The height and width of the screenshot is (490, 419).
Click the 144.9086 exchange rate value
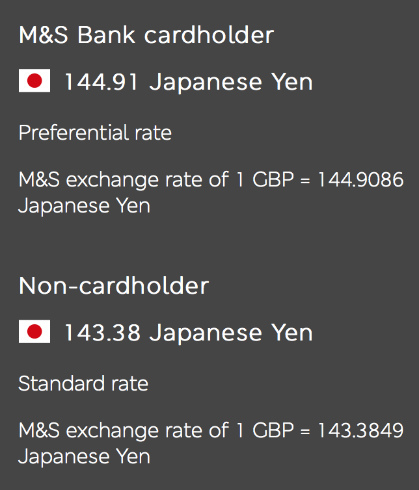(361, 180)
